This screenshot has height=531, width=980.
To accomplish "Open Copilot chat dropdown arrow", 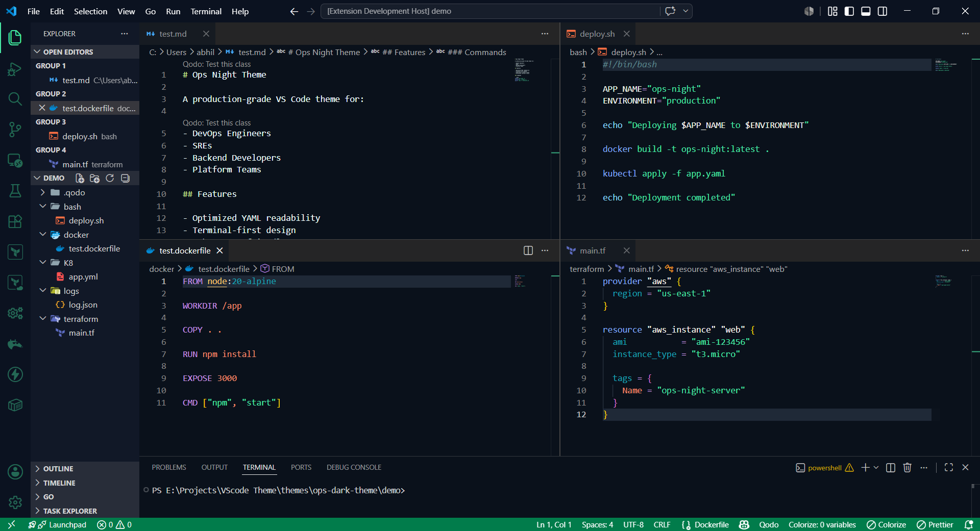I will [685, 11].
